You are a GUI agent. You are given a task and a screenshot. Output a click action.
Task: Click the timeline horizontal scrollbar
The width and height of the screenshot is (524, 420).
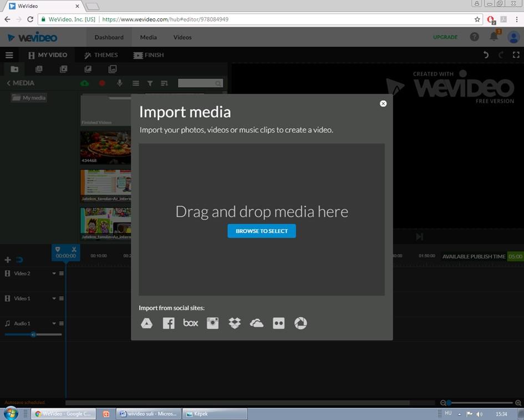coord(238,403)
